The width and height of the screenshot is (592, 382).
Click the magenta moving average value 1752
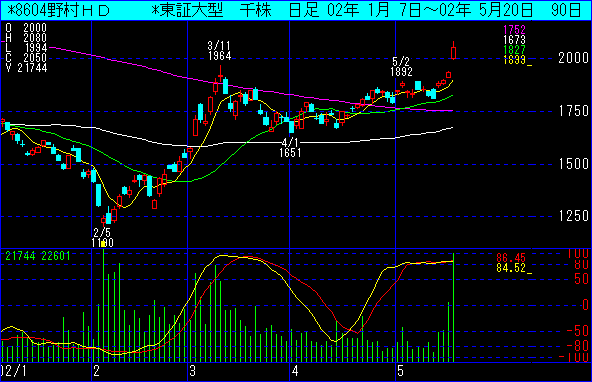click(514, 29)
